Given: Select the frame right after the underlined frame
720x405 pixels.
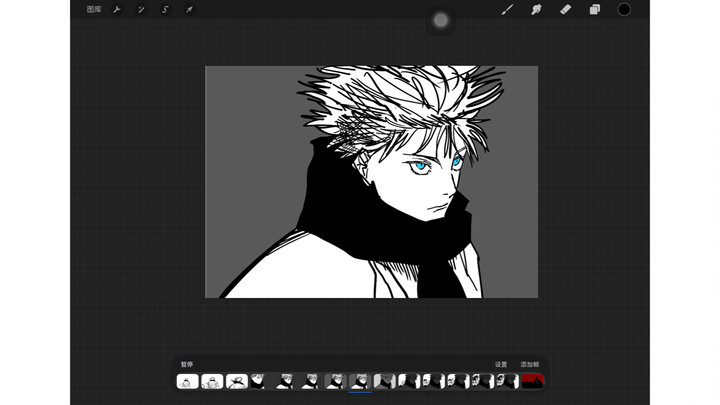Looking at the screenshot, I should click(x=385, y=381).
